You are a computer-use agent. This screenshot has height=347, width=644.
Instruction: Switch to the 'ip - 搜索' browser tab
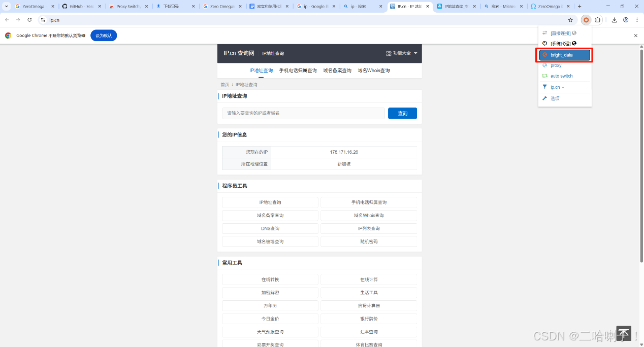pos(362,7)
